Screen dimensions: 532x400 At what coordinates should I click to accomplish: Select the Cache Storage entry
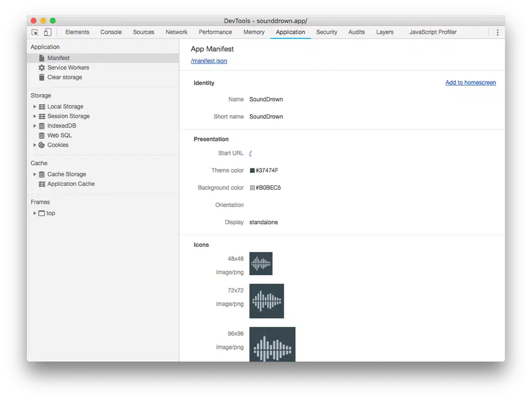click(66, 174)
